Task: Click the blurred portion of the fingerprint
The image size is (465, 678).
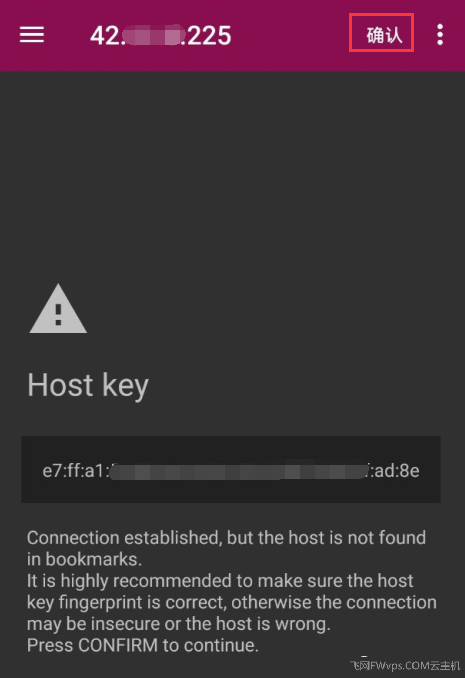Action: pos(238,470)
